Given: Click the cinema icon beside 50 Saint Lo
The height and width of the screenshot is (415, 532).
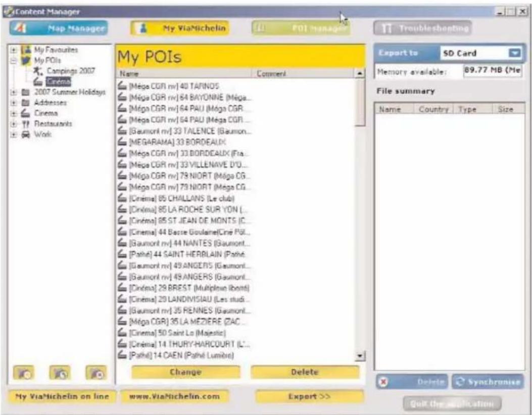Looking at the screenshot, I should (x=122, y=333).
